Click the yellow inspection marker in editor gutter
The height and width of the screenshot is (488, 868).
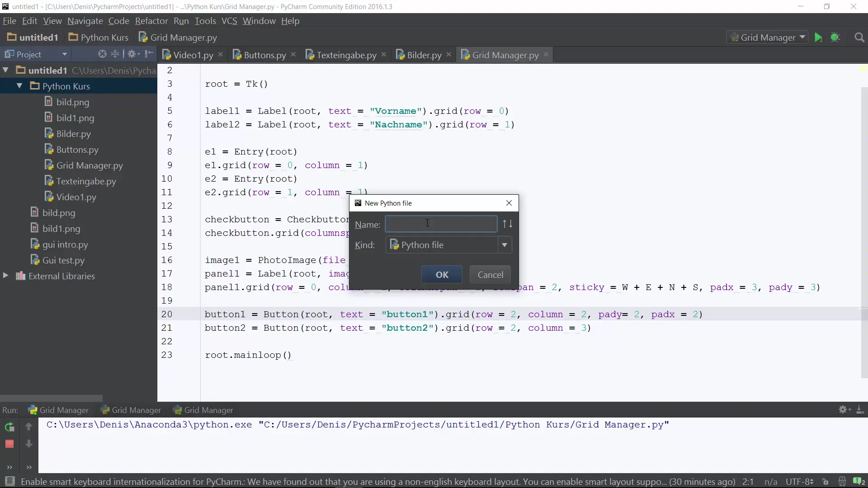[x=863, y=69]
